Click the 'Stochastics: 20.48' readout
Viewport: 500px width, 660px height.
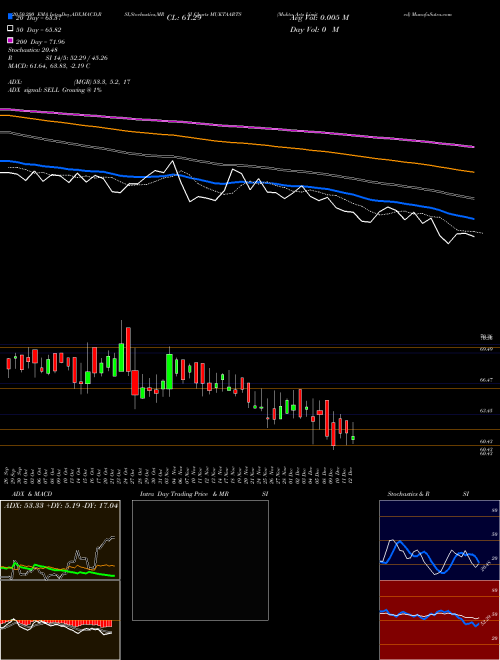pos(33,50)
